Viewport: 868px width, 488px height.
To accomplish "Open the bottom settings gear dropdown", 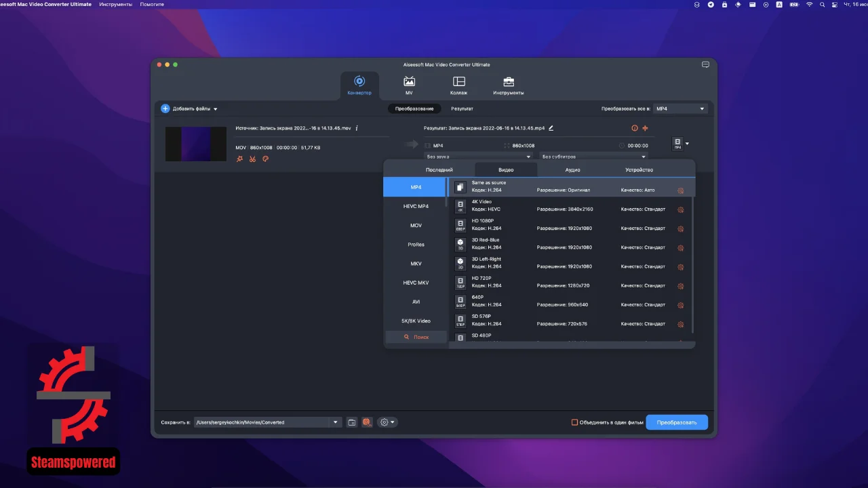I will (x=387, y=422).
